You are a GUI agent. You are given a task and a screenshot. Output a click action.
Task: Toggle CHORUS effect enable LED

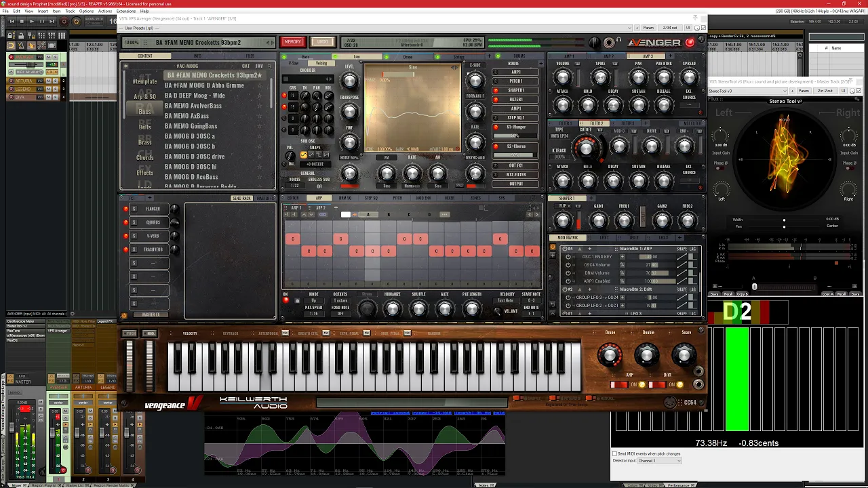click(x=125, y=222)
